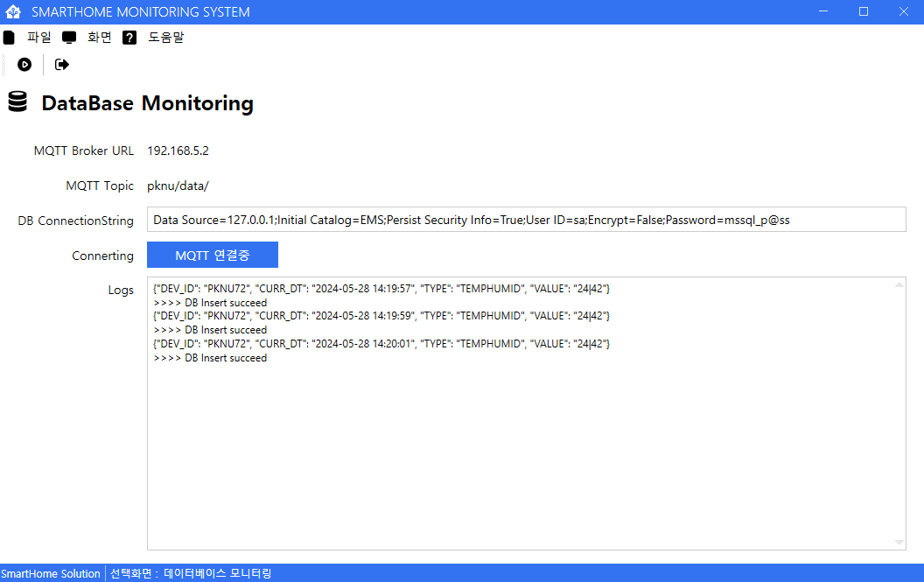
Task: Open the 화면 menu
Action: tap(99, 37)
